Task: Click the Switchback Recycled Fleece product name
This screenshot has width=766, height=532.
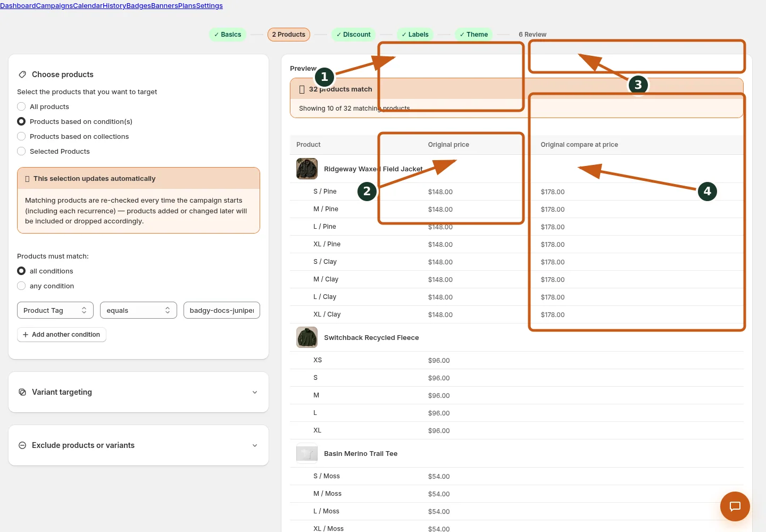Action: [x=371, y=338]
